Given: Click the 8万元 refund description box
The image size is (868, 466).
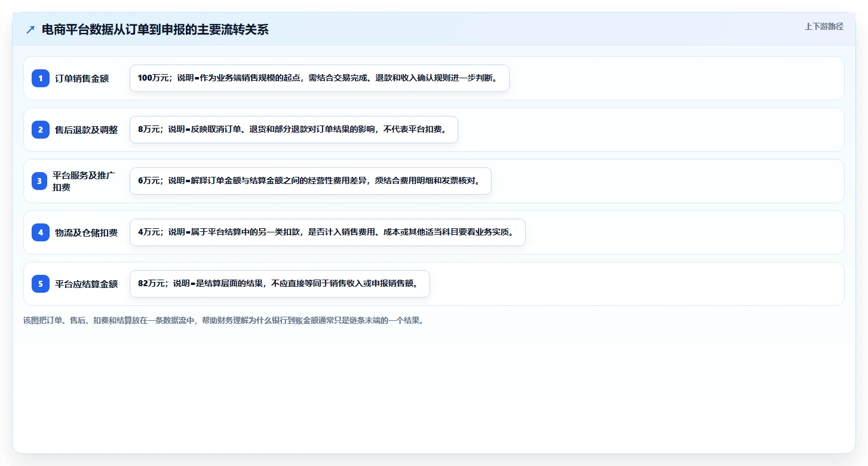Looking at the screenshot, I should pos(294,130).
